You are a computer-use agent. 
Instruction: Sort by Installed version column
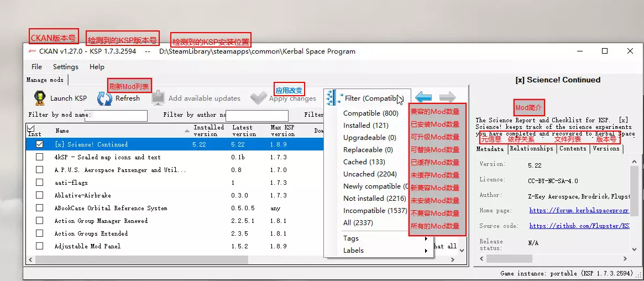click(x=208, y=131)
